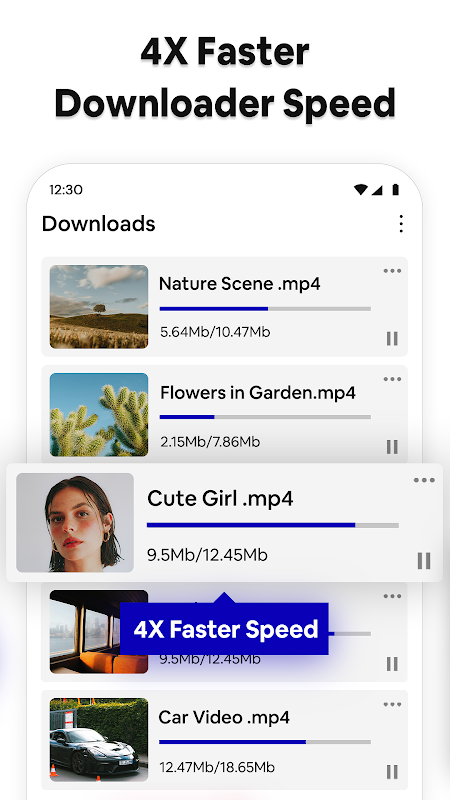
Task: Click the Car Video .mp4 progress bar
Action: click(265, 742)
